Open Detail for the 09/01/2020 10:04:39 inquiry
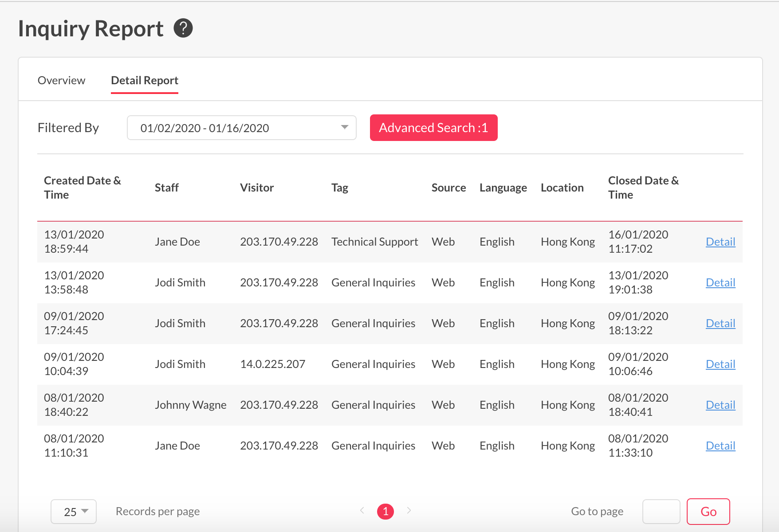This screenshot has width=779, height=532. pyautogui.click(x=720, y=364)
